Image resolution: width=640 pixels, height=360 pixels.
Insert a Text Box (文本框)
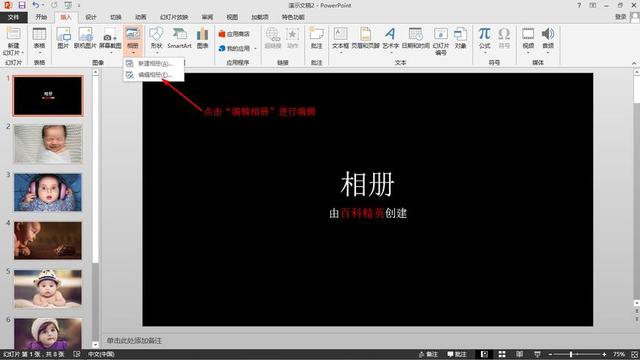340,40
